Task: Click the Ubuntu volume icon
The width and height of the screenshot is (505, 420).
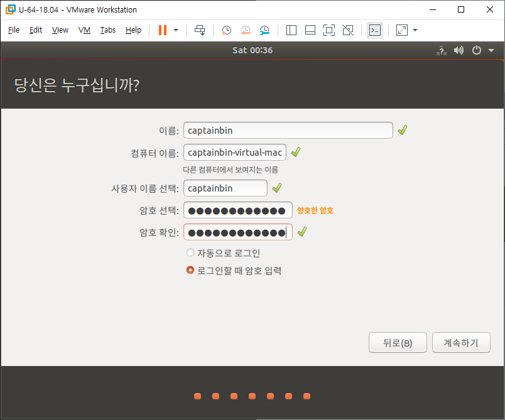Action: point(459,50)
